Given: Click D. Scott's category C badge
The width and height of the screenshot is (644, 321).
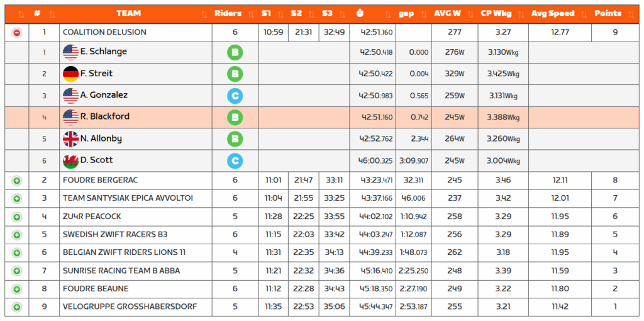Looking at the screenshot, I should pos(235,161).
